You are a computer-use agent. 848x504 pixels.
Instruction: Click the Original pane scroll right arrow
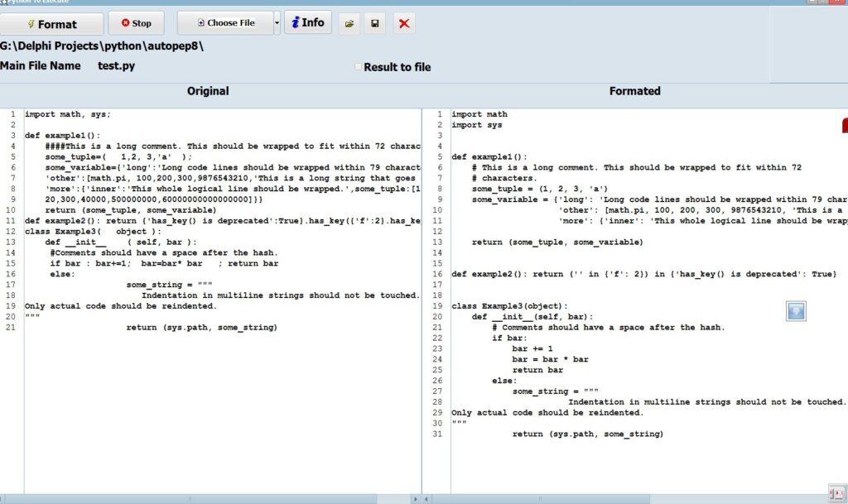pos(416,499)
